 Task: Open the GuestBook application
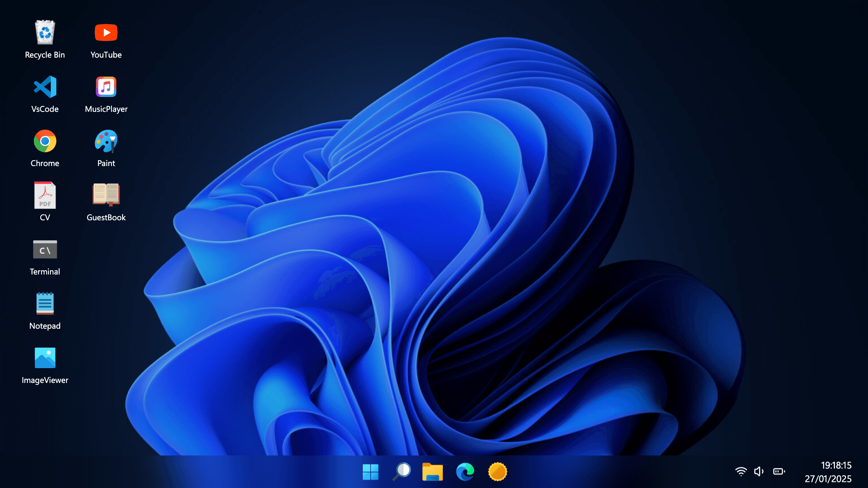pyautogui.click(x=106, y=195)
